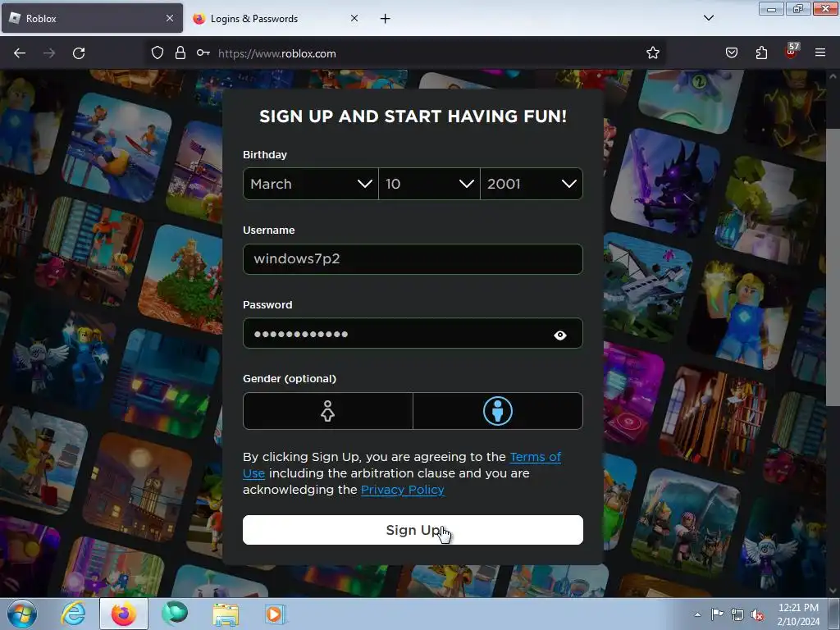Open the taskbar clock showing 12:21 PM
The image size is (840, 630).
(798, 614)
